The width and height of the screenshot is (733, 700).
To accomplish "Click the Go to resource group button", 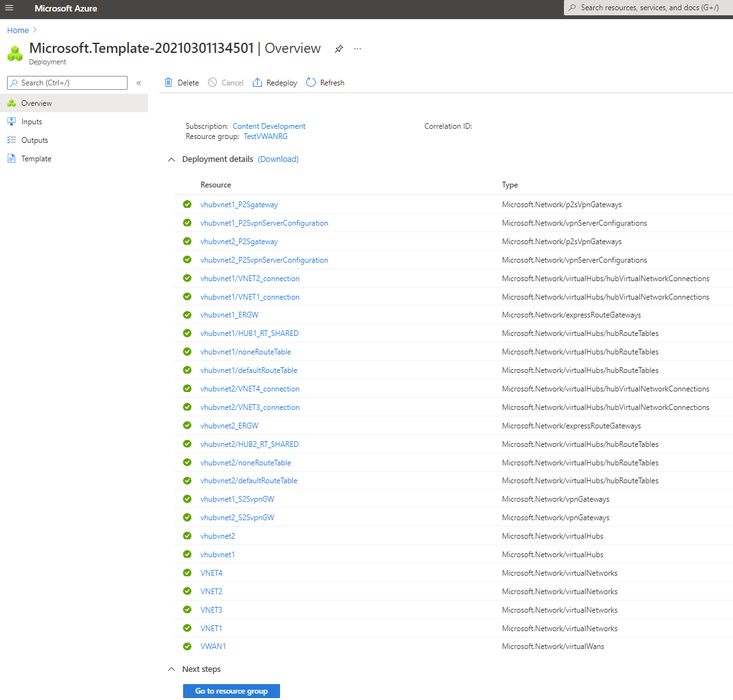I will pyautogui.click(x=231, y=690).
